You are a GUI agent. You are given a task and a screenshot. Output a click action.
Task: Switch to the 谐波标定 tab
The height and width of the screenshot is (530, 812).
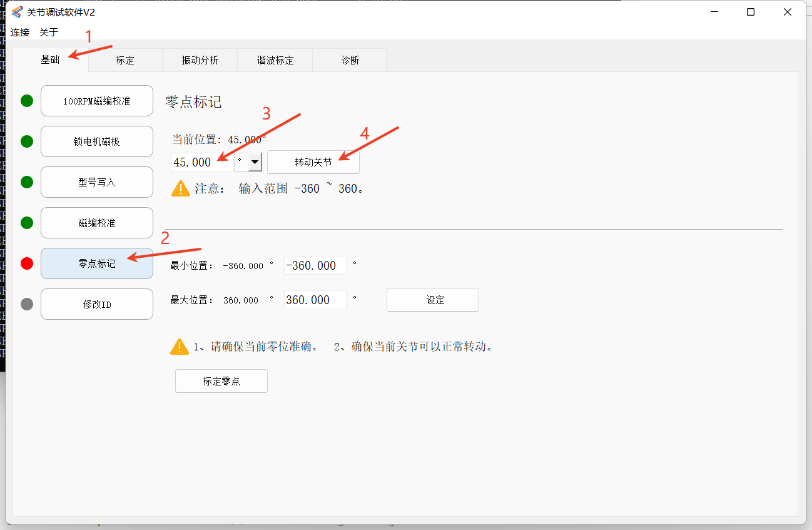[x=275, y=61]
